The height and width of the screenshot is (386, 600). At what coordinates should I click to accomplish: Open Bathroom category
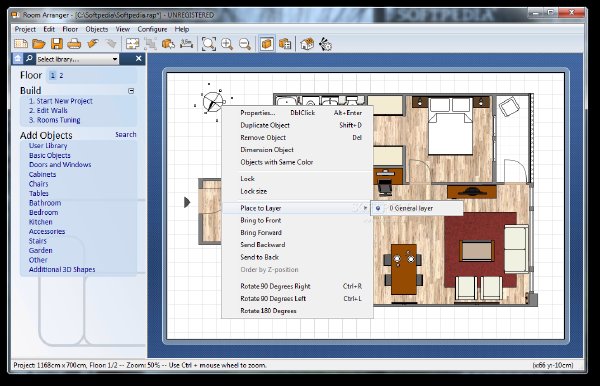[45, 203]
